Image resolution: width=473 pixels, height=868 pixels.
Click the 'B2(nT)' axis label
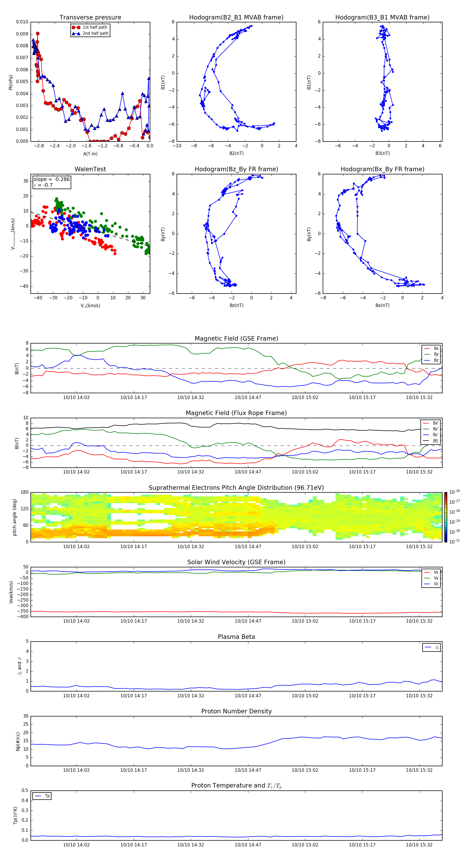pos(236,153)
